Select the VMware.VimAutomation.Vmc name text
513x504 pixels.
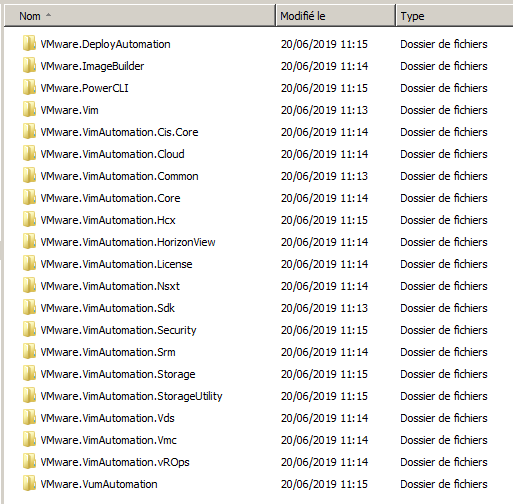pos(108,440)
